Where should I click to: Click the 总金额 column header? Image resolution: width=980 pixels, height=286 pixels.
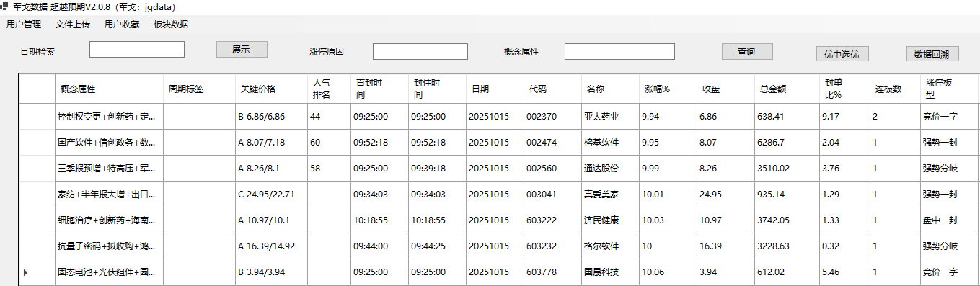(x=787, y=89)
